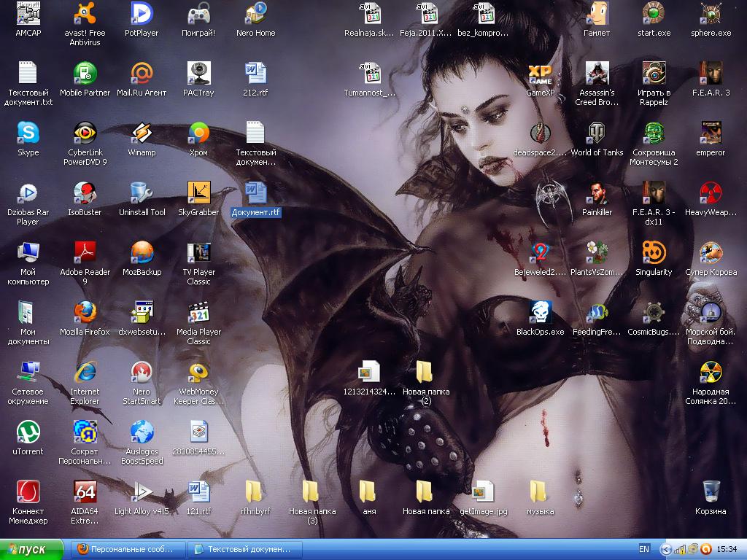The height and width of the screenshot is (560, 747).
Task: Select the Гамлет icon
Action: click(597, 13)
